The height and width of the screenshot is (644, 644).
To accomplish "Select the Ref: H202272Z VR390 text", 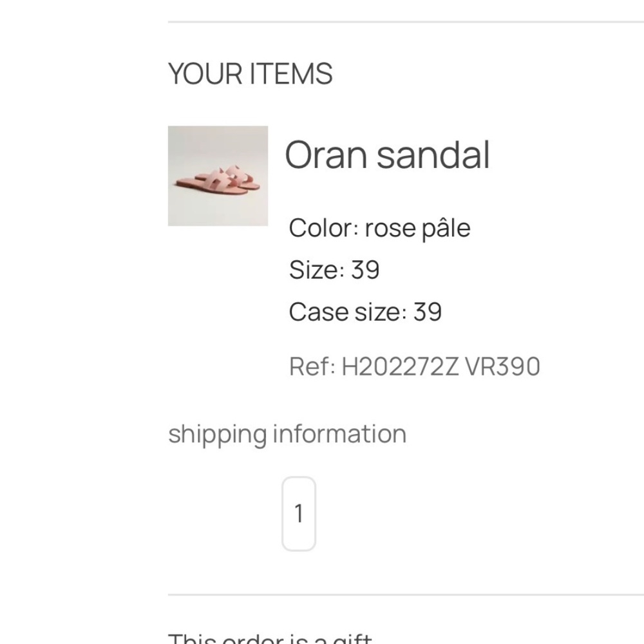I will (x=414, y=365).
